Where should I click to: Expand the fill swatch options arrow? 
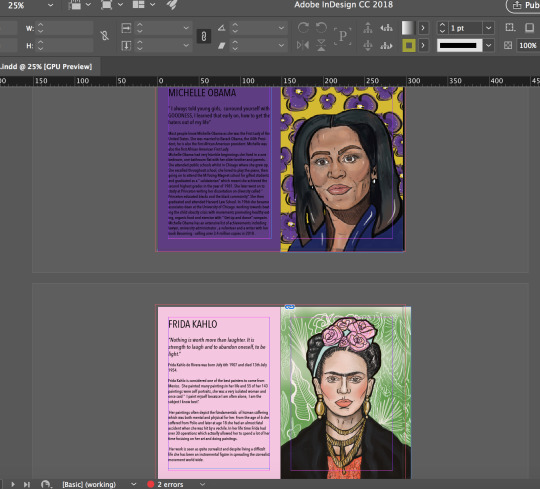coord(423,28)
